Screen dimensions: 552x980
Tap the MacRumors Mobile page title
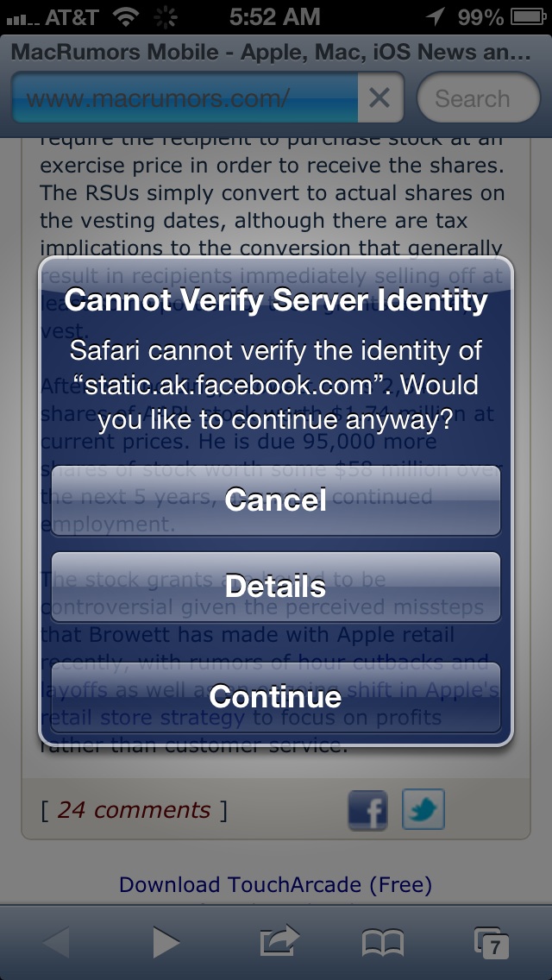(271, 53)
